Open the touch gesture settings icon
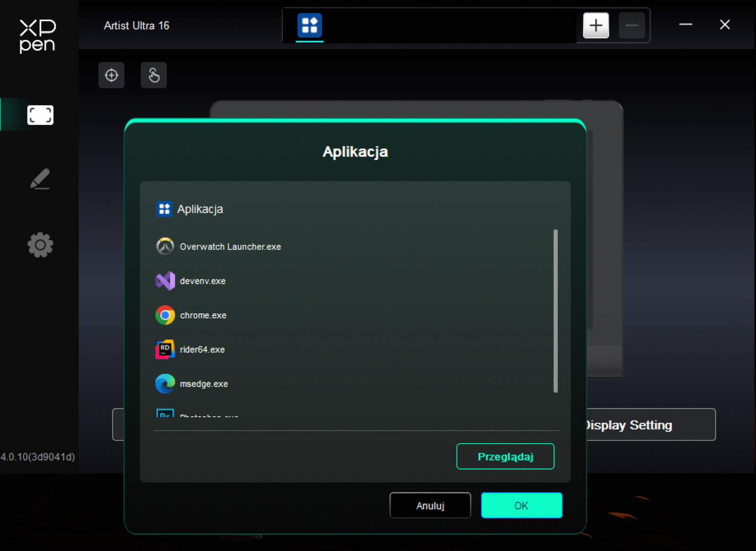This screenshot has width=756, height=551. click(154, 75)
